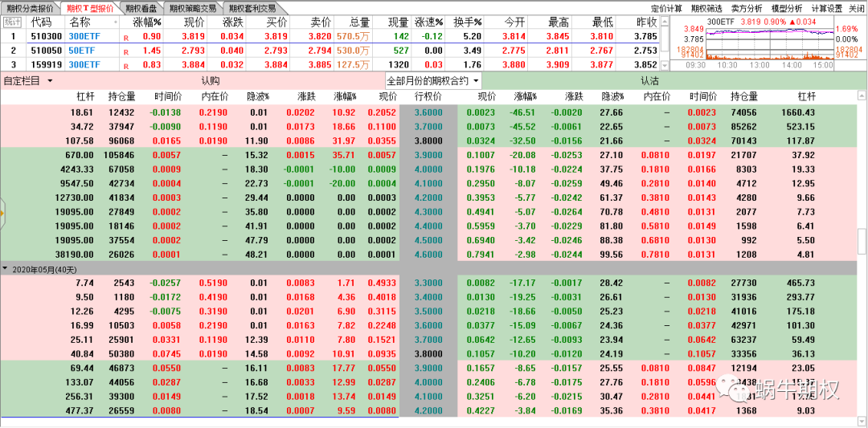Sort by the 总量 column header

(x=359, y=22)
